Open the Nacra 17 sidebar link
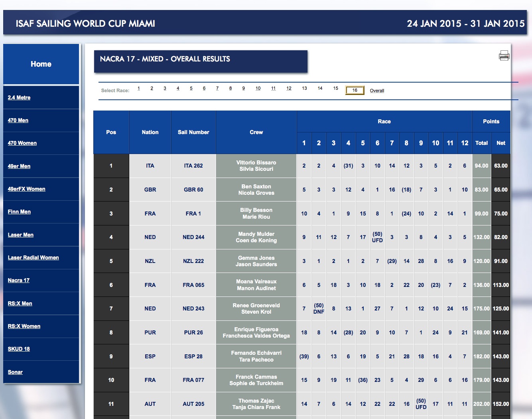Image resolution: width=532 pixels, height=419 pixels. click(x=19, y=280)
